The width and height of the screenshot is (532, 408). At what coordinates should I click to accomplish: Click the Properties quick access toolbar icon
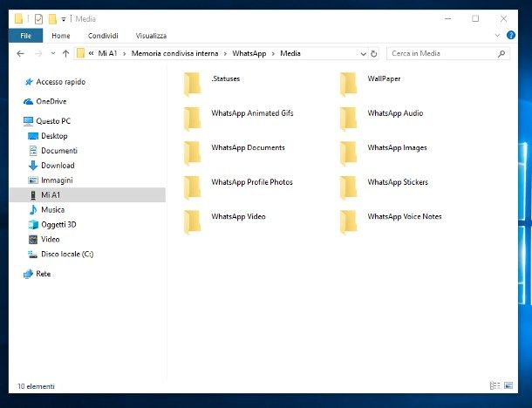click(x=38, y=19)
